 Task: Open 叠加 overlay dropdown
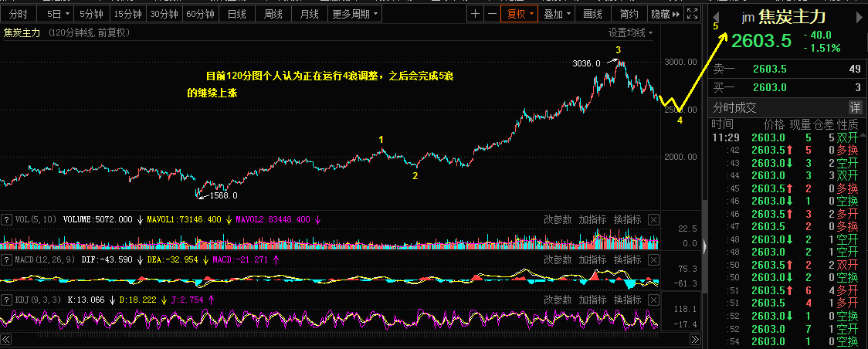point(557,14)
